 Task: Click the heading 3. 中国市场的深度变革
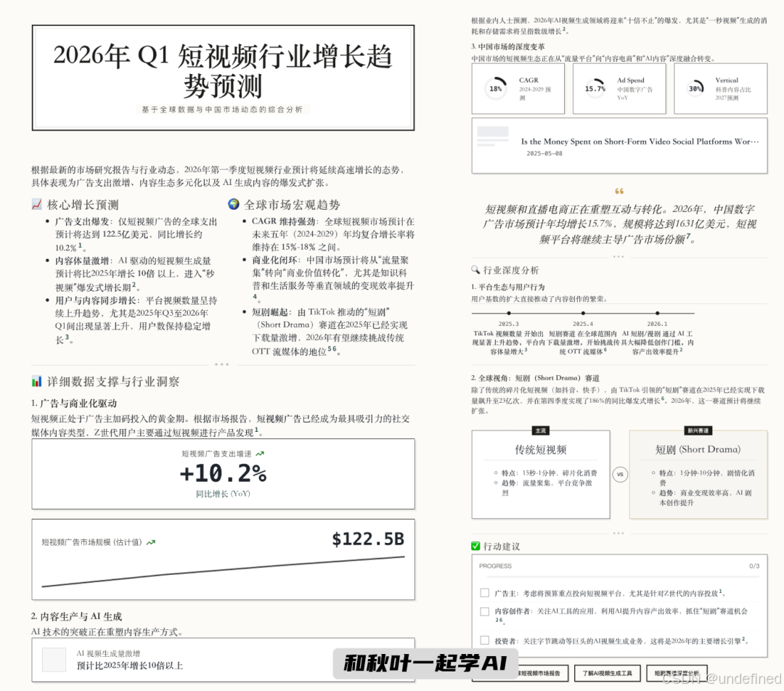click(508, 46)
